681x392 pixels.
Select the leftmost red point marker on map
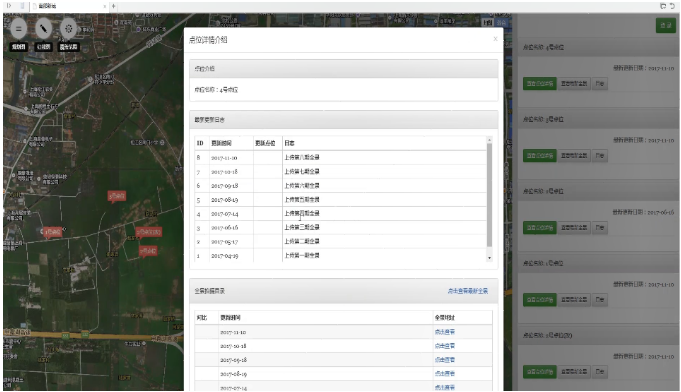(x=53, y=232)
